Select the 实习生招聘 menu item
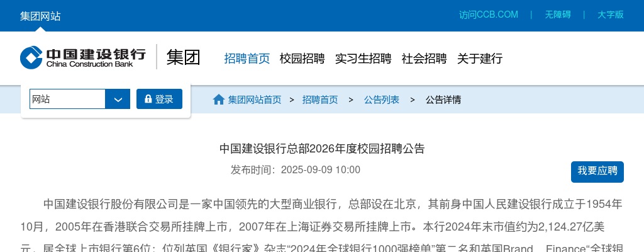The image size is (644, 252). pyautogui.click(x=363, y=59)
